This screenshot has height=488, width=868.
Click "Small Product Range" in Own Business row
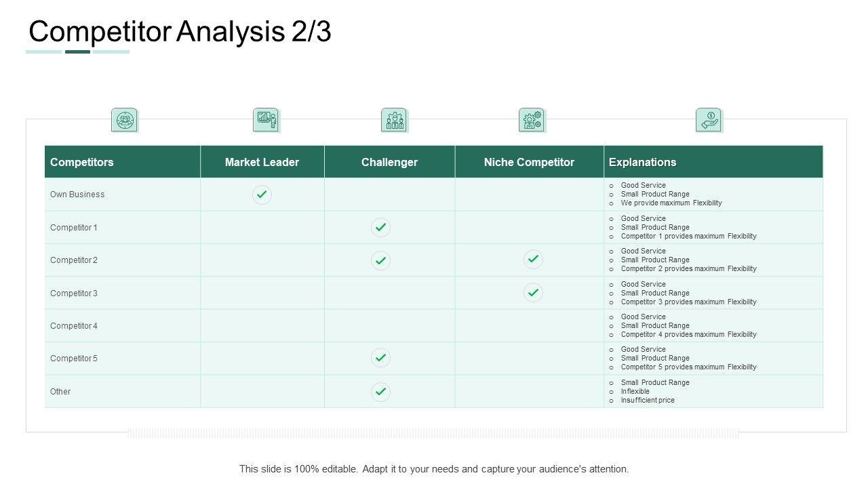[655, 194]
